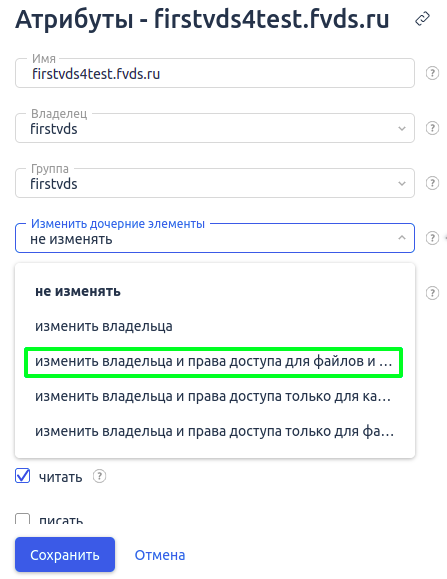Select the изменить владельца option

[215, 326]
